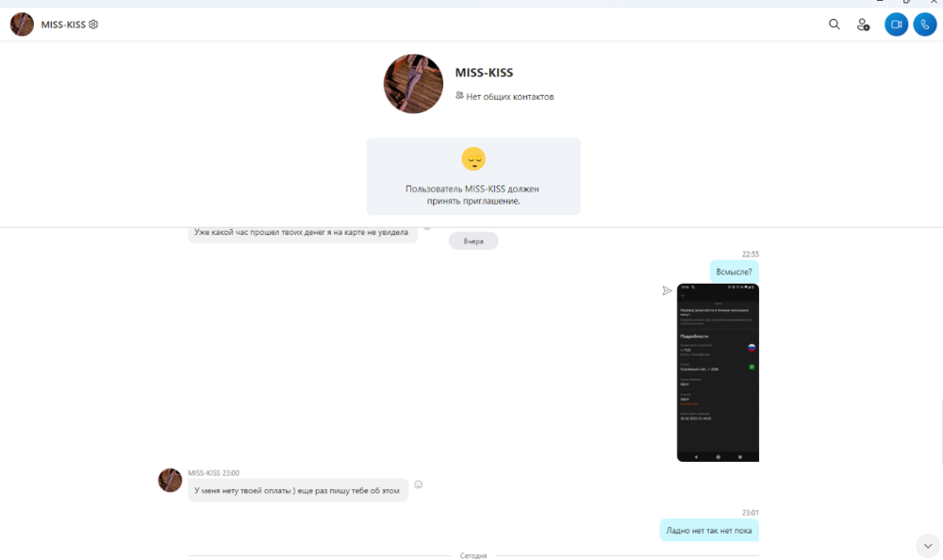Open the add people to chat icon
943x560 pixels.
point(863,25)
